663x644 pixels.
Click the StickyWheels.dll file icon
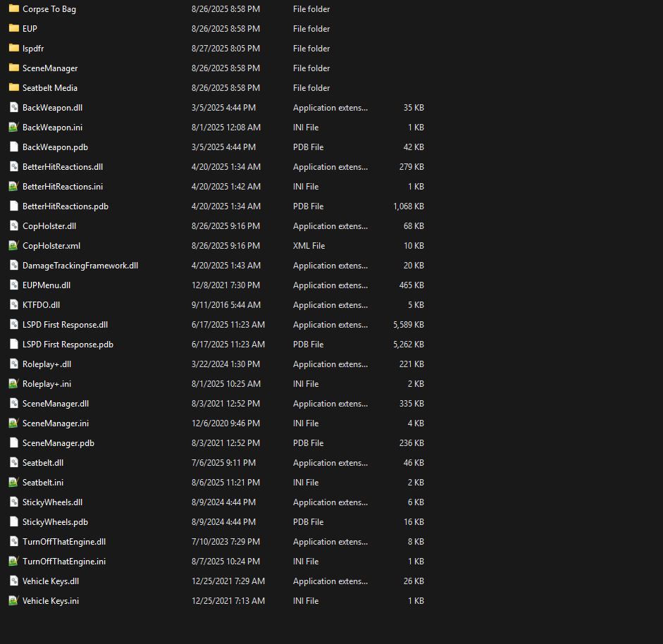pos(14,502)
